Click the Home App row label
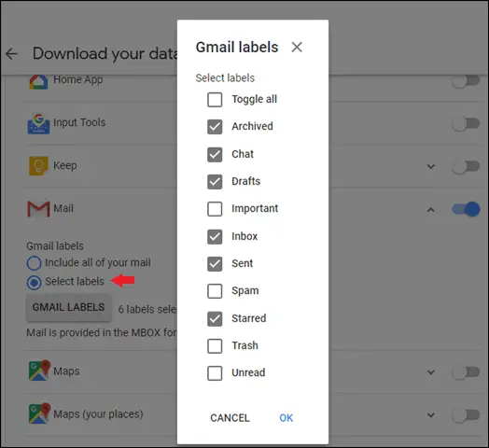The width and height of the screenshot is (489, 448). pyautogui.click(x=78, y=79)
